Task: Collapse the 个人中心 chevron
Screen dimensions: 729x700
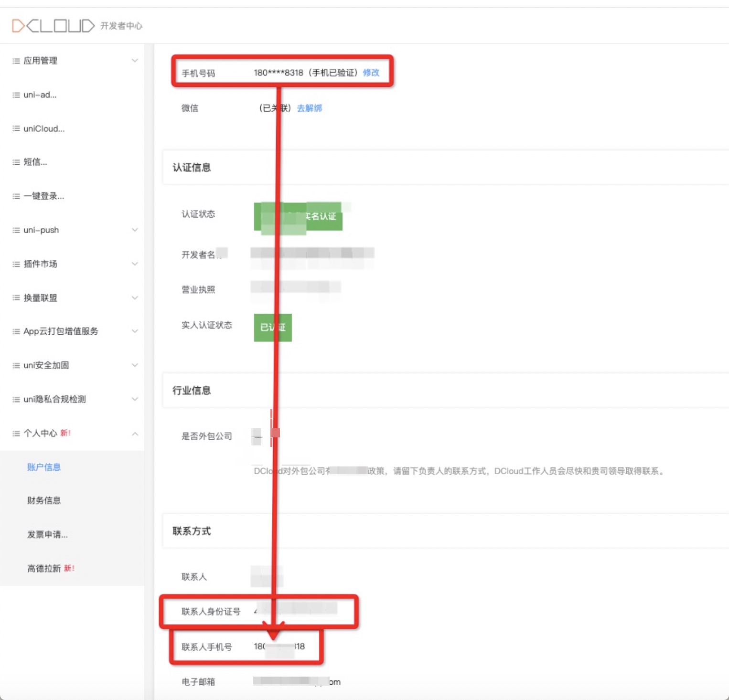Action: pyautogui.click(x=135, y=434)
